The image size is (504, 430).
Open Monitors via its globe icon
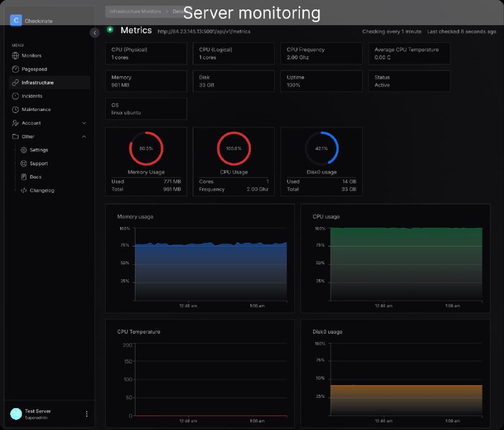pyautogui.click(x=16, y=55)
